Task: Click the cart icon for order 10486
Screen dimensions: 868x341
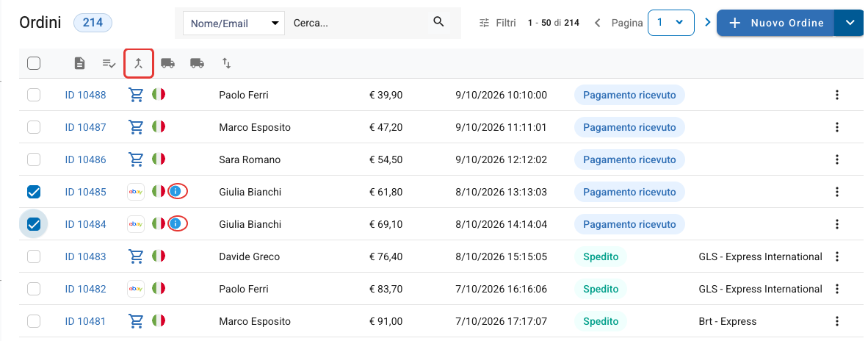Action: [136, 159]
